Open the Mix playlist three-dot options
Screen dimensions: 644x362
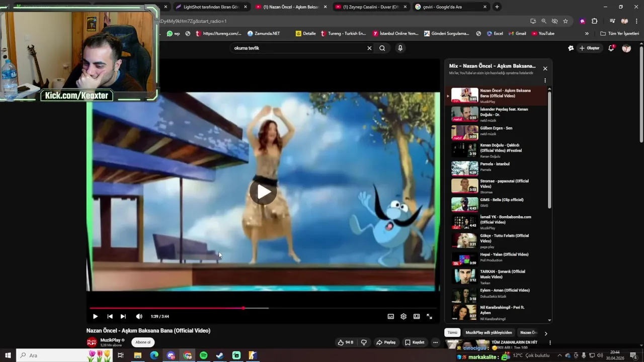click(545, 80)
